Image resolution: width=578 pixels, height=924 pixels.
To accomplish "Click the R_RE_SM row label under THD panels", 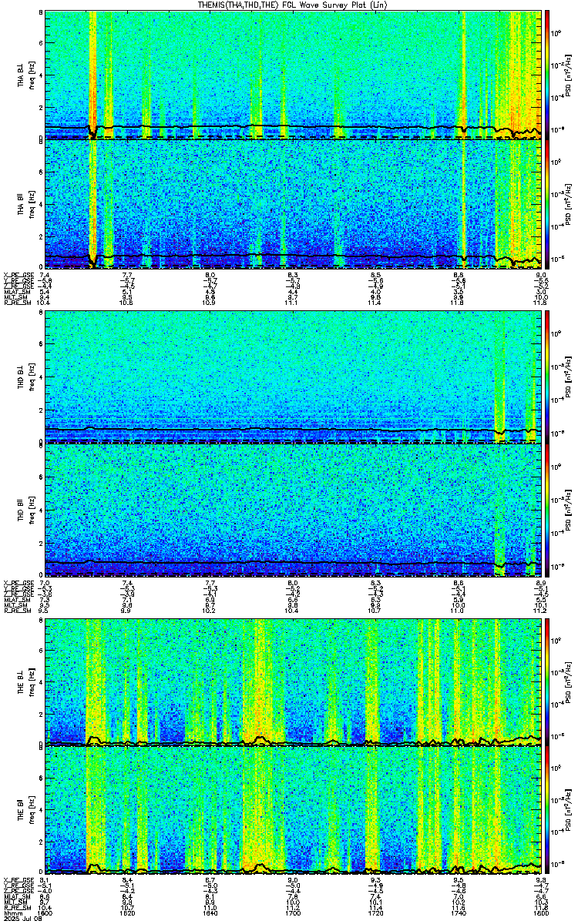I will click(x=15, y=611).
